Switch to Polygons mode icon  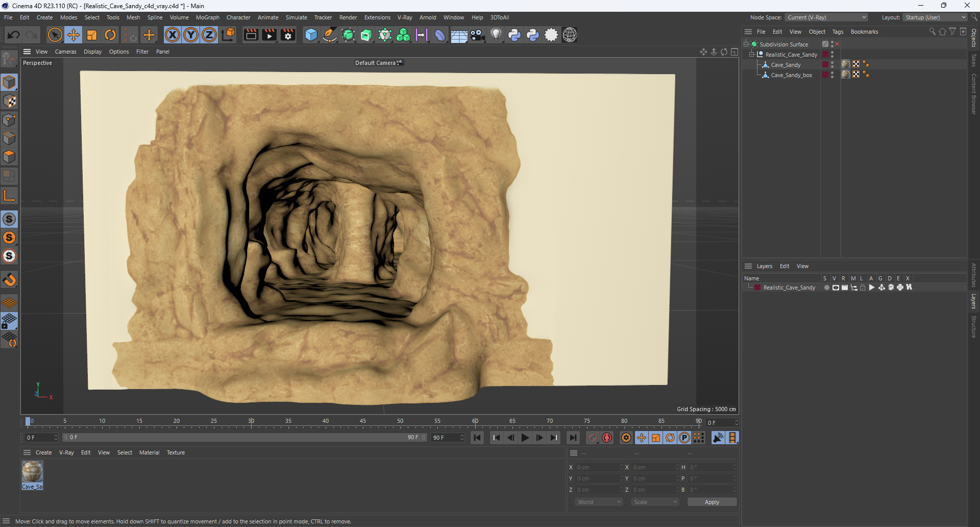pos(10,157)
